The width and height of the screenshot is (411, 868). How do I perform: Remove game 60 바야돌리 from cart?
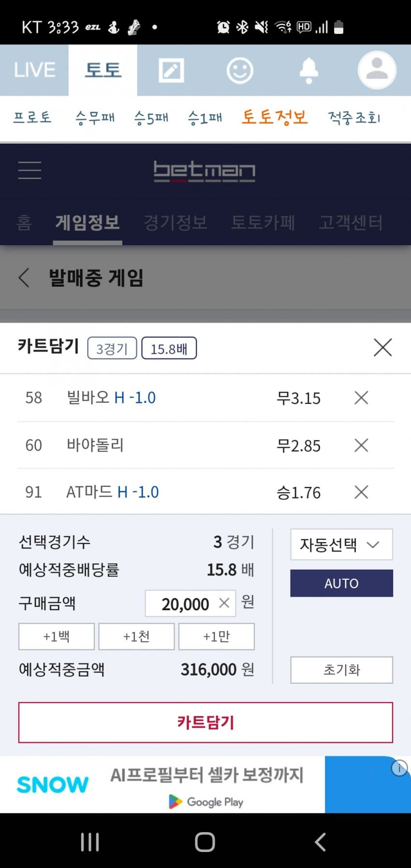click(361, 445)
